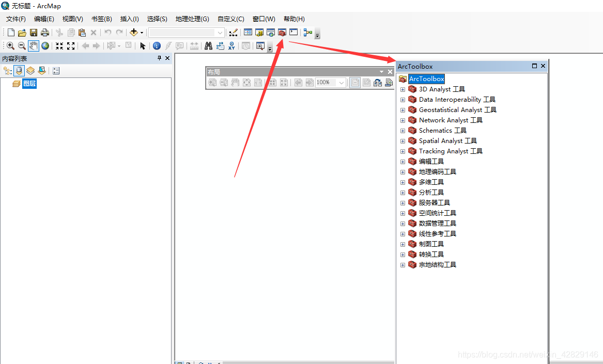Toggle List By Drawing Order view
This screenshot has height=364, width=603.
[8, 71]
